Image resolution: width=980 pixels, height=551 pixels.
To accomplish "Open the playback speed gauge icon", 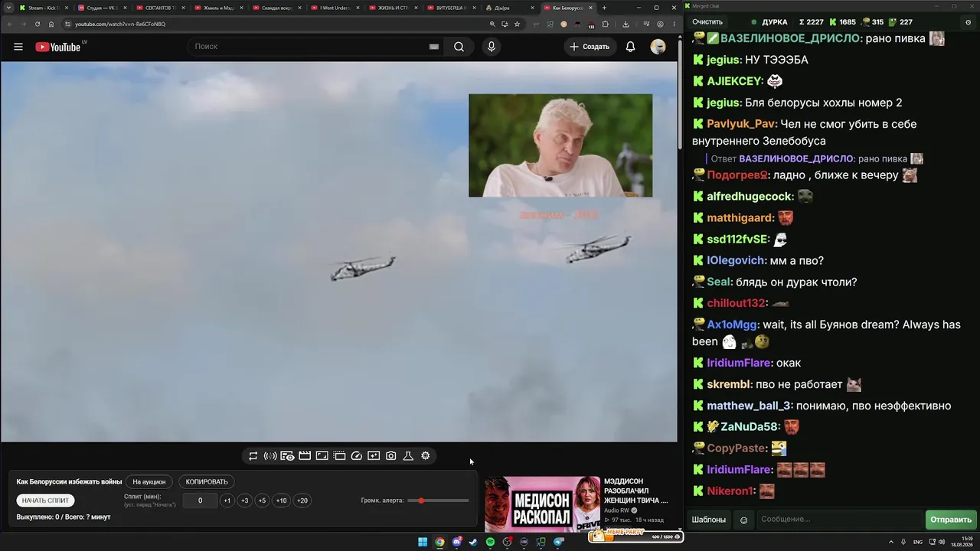I will [x=357, y=456].
